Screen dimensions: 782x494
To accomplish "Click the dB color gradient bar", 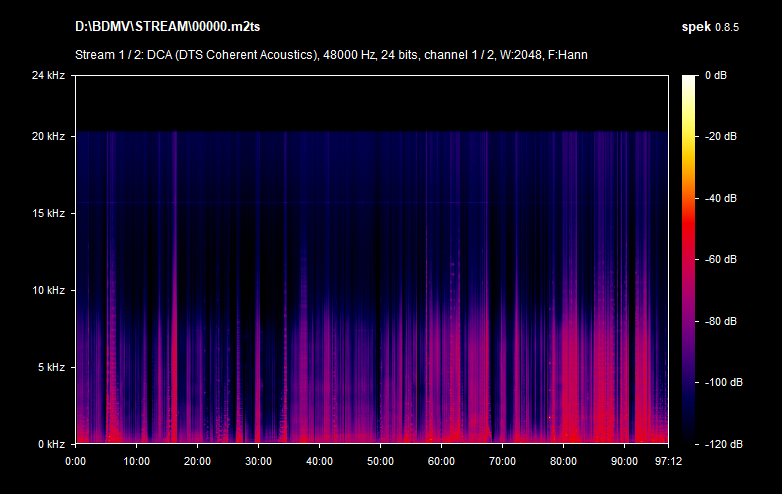I will 690,259.
